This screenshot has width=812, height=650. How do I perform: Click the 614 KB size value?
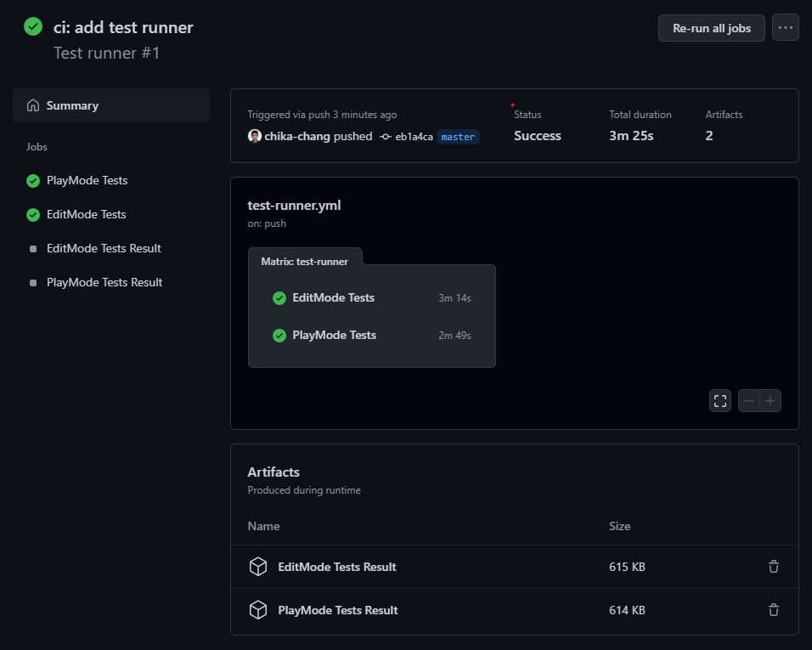point(627,610)
